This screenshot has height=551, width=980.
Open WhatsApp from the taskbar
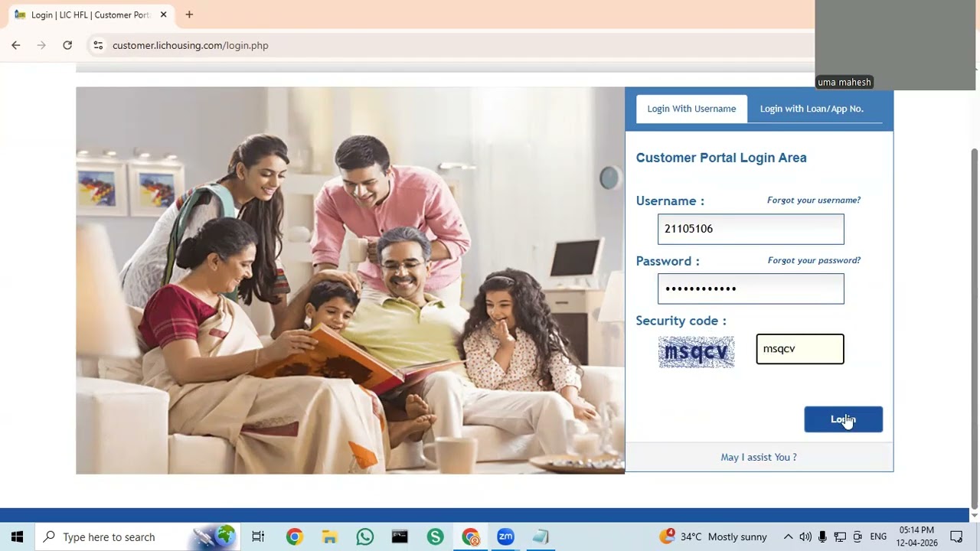tap(365, 536)
